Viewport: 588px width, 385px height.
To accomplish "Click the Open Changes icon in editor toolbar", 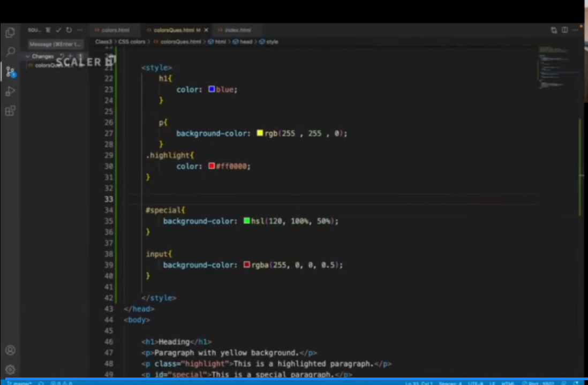I will click(x=554, y=30).
